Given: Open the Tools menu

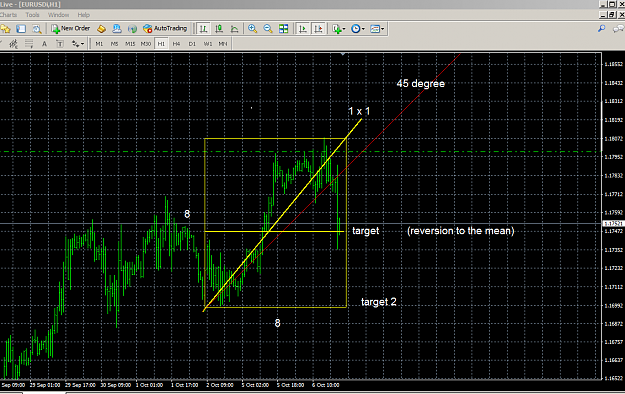Looking at the screenshot, I should 32,15.
